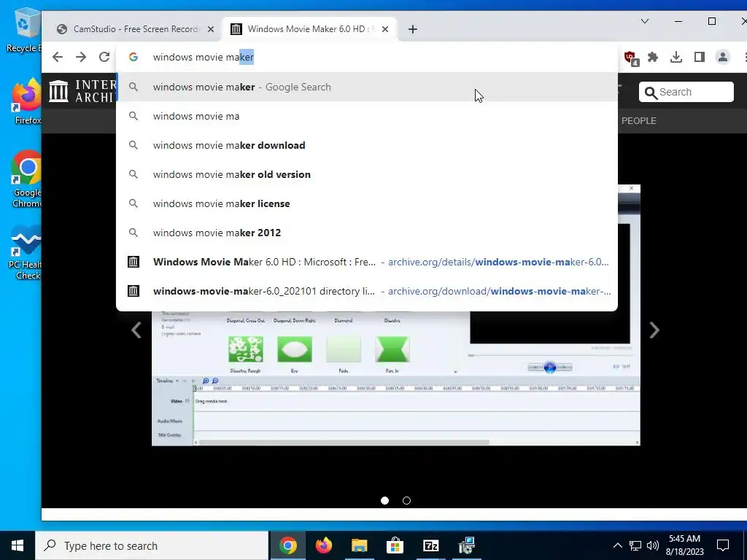Screen dimensions: 747x560
Task: Select the 'windows movie ma' suggestion
Action: (x=367, y=116)
